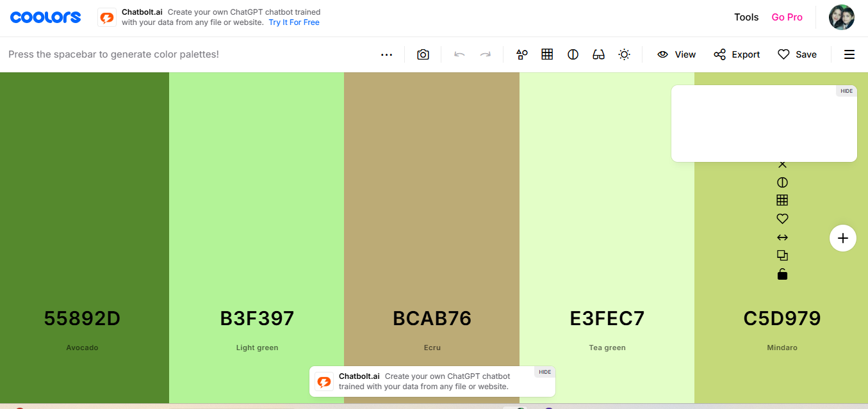Click the Tea green color name
868x409 pixels.
(607, 348)
